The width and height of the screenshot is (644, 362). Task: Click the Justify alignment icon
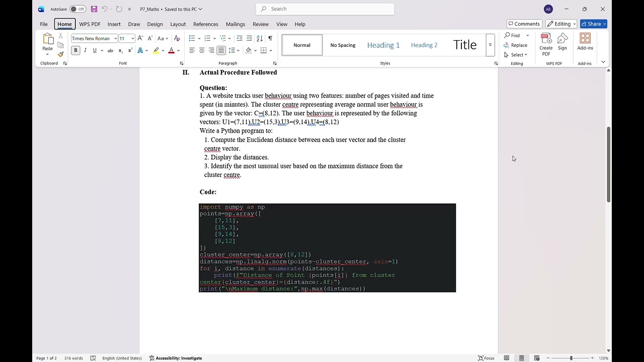[221, 50]
